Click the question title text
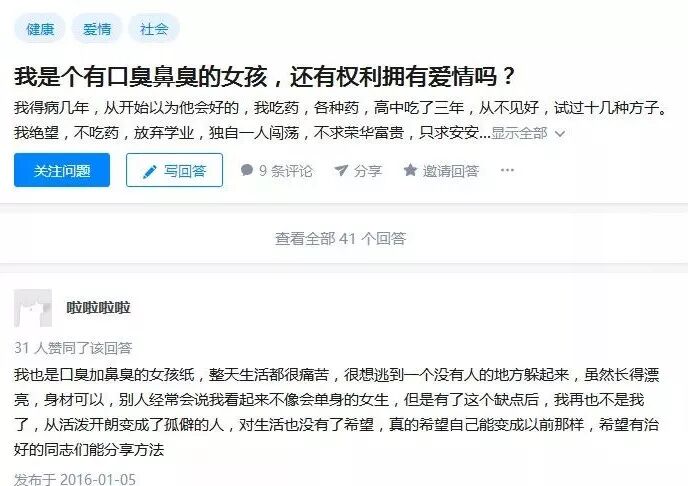 [x=264, y=76]
